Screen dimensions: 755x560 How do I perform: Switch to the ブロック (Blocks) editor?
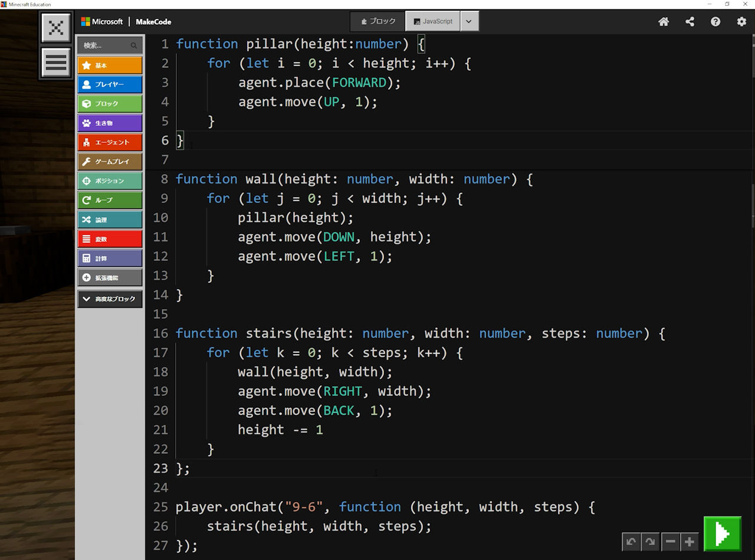click(x=378, y=21)
